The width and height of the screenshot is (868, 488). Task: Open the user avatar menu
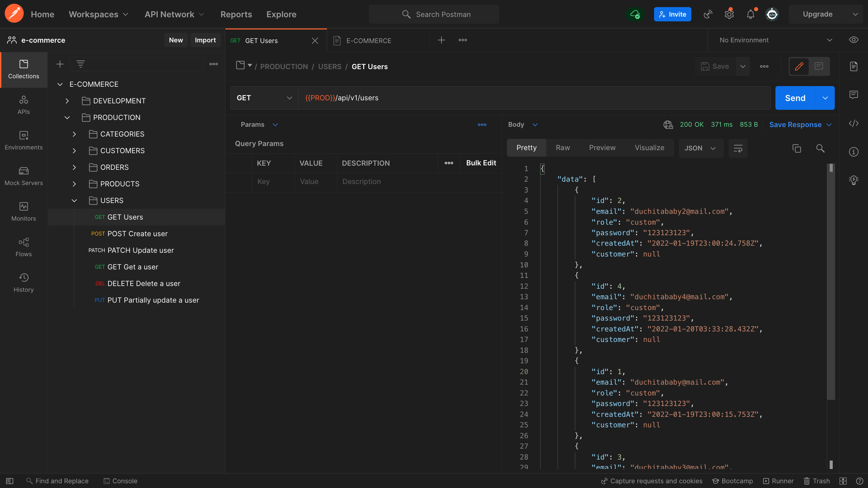772,14
